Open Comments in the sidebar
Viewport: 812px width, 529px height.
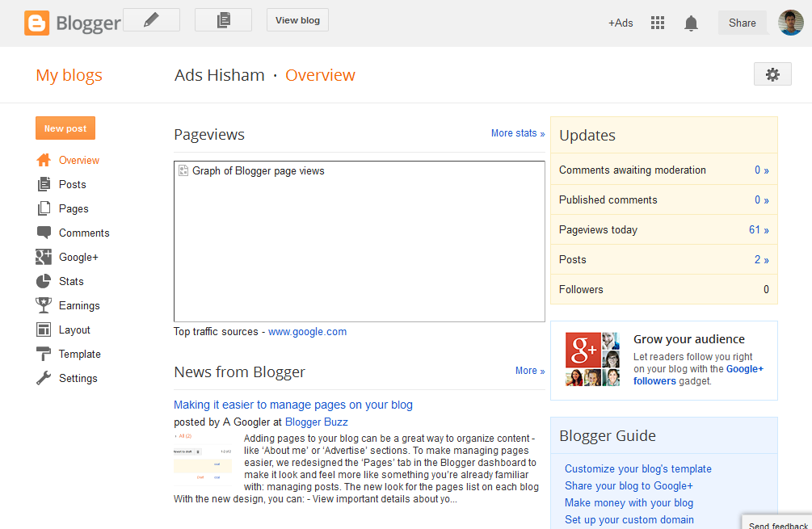[84, 233]
